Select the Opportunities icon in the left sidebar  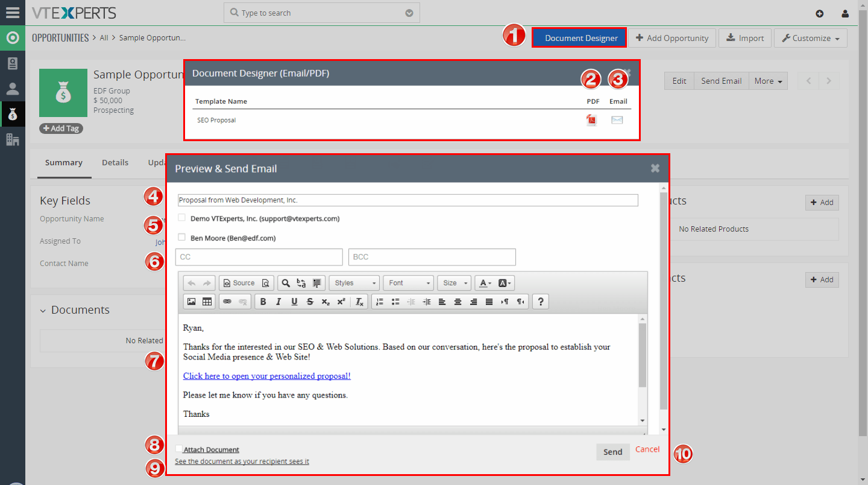coord(12,113)
